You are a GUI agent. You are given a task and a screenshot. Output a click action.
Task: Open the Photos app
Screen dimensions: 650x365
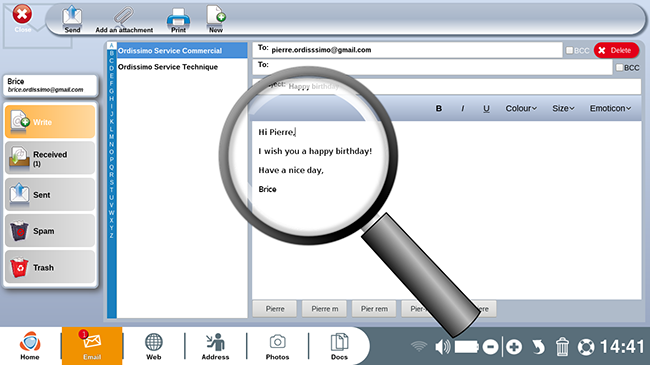coord(277,346)
